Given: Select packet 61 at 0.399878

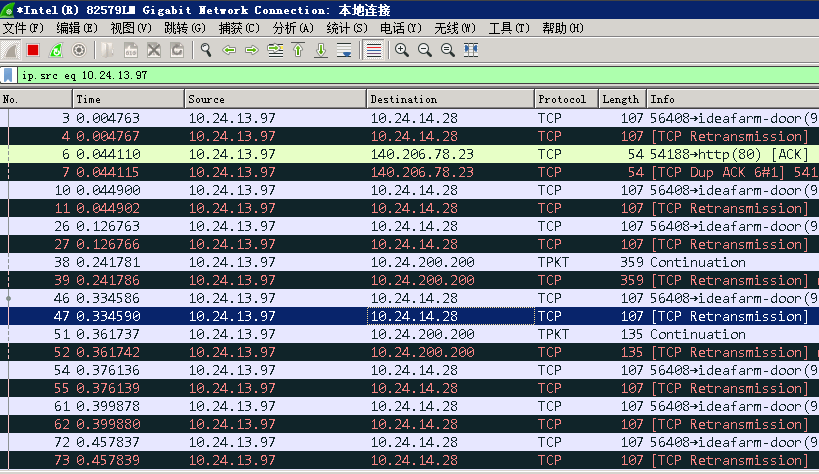Looking at the screenshot, I should [x=410, y=406].
